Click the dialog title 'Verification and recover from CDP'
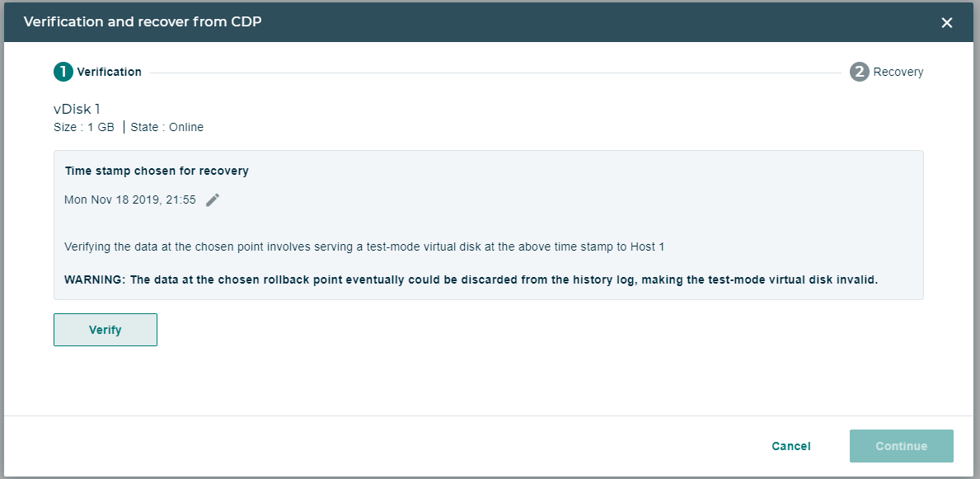Image resolution: width=980 pixels, height=479 pixels. (143, 22)
